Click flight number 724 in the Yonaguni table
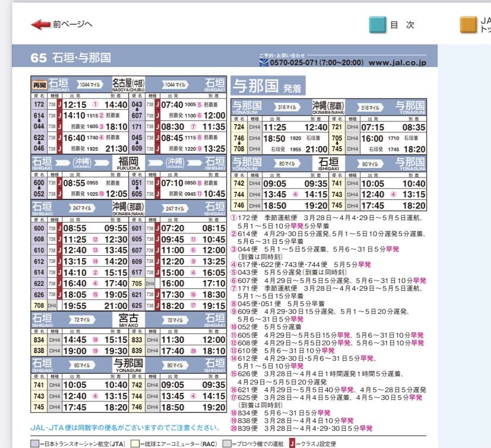This screenshot has height=448, width=491. click(239, 127)
